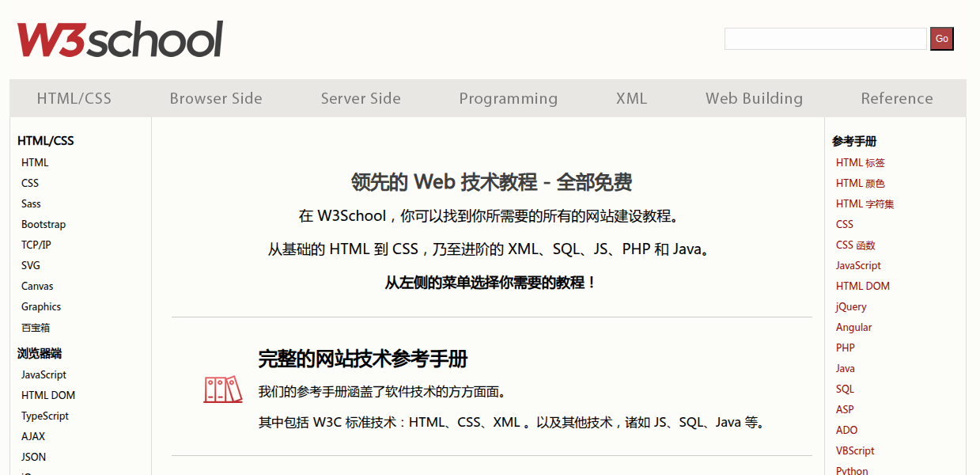980x475 pixels.
Task: Open the Canvas tutorial link
Action: pyautogui.click(x=37, y=286)
